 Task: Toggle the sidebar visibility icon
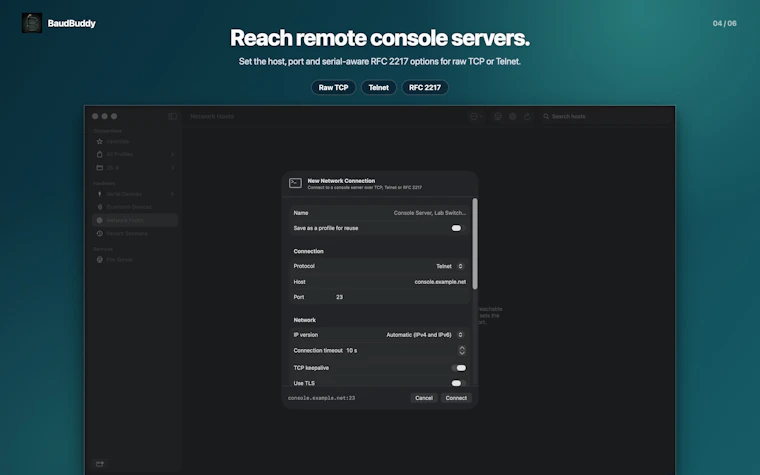[x=173, y=116]
